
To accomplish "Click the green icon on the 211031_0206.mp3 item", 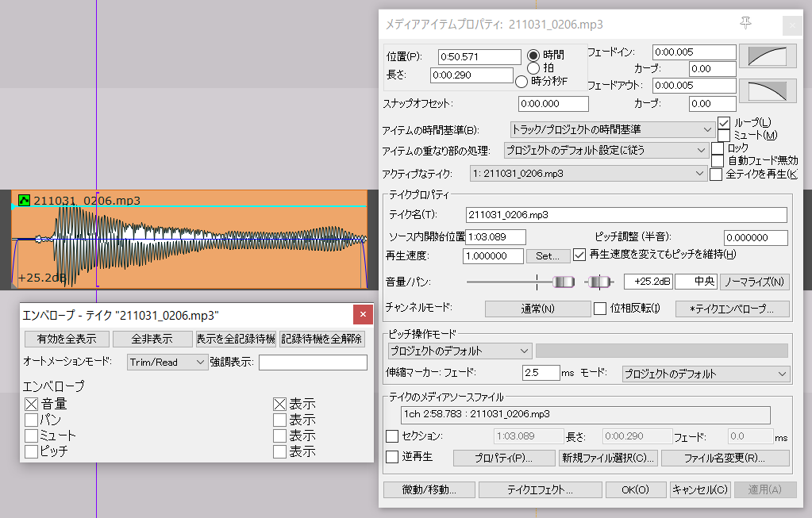I will coord(23,200).
